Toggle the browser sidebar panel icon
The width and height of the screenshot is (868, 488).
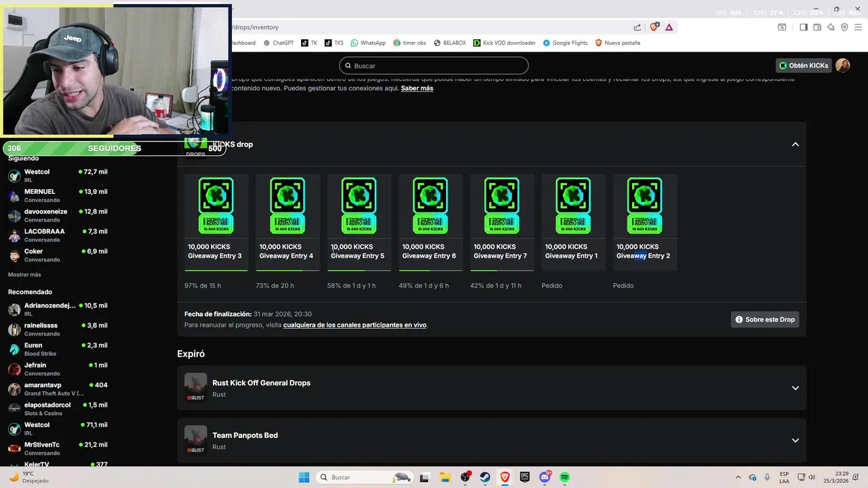[804, 27]
